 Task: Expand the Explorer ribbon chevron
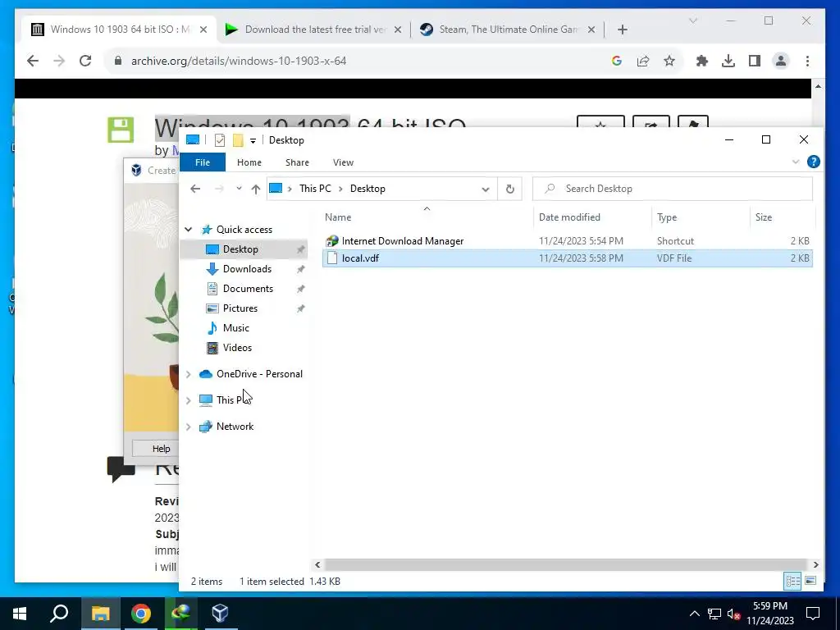point(796,162)
